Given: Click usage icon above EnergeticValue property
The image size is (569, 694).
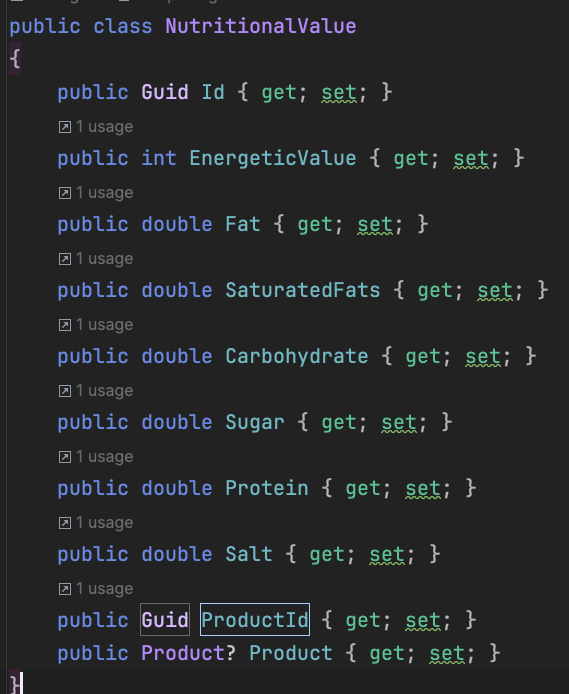Looking at the screenshot, I should click(65, 127).
